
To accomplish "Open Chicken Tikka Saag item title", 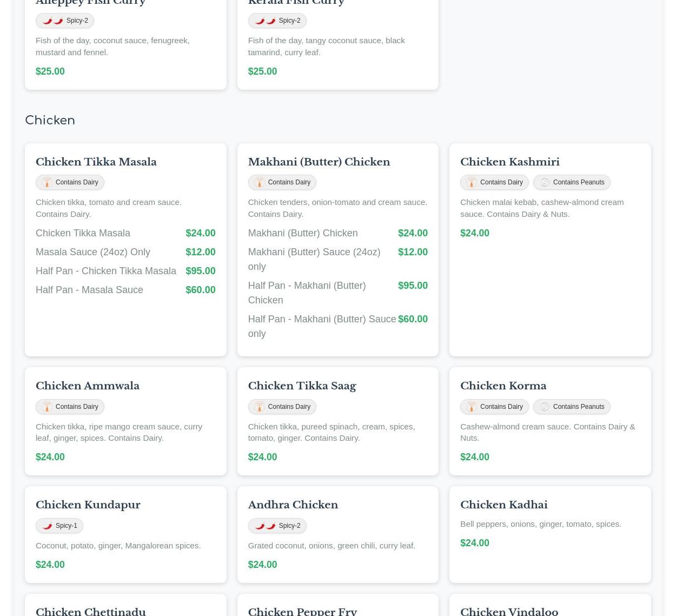I will (302, 386).
